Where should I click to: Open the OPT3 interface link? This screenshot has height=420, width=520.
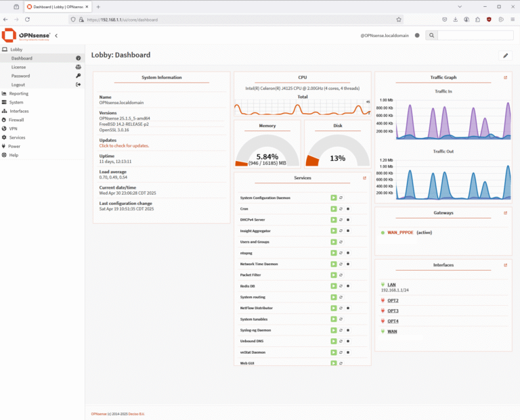tap(393, 310)
